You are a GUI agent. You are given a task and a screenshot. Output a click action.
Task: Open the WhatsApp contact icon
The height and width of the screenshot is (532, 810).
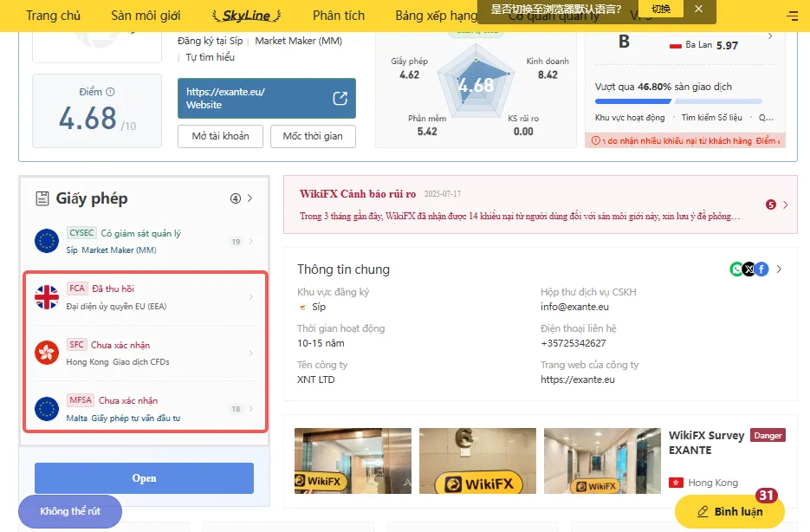pos(736,269)
